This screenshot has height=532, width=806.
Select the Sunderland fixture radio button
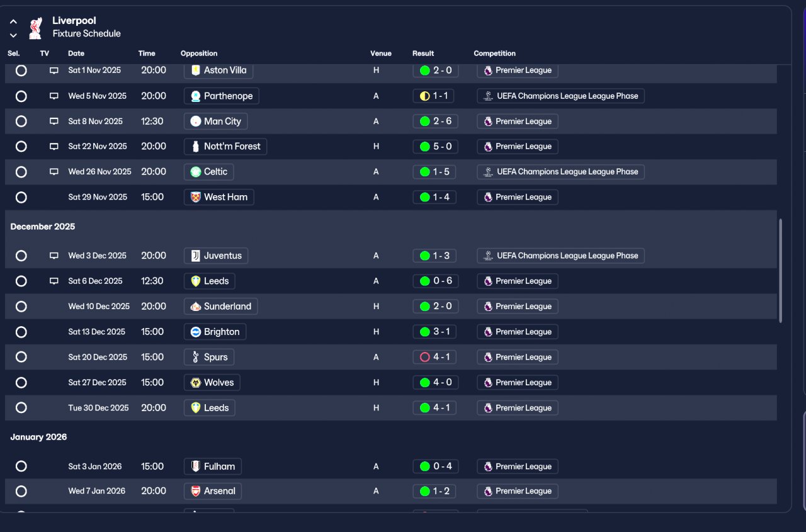point(21,307)
